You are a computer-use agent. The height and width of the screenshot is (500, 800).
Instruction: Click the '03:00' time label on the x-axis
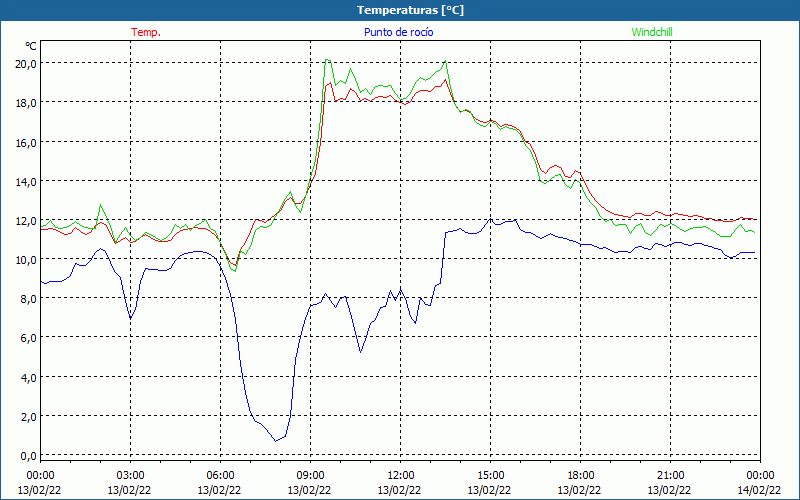130,476
